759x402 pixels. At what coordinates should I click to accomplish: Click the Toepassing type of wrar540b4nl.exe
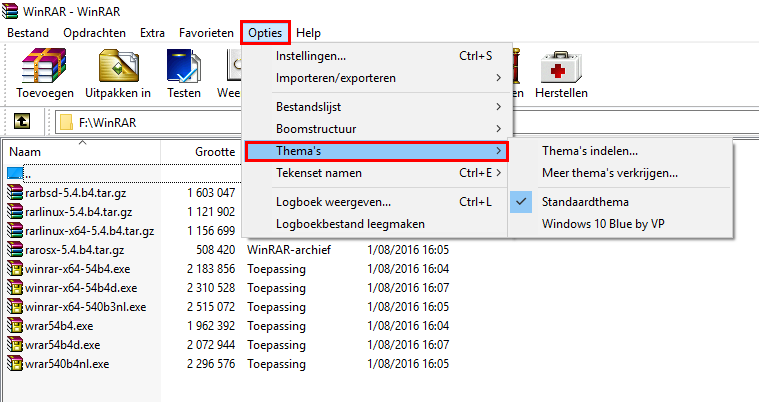(x=276, y=364)
